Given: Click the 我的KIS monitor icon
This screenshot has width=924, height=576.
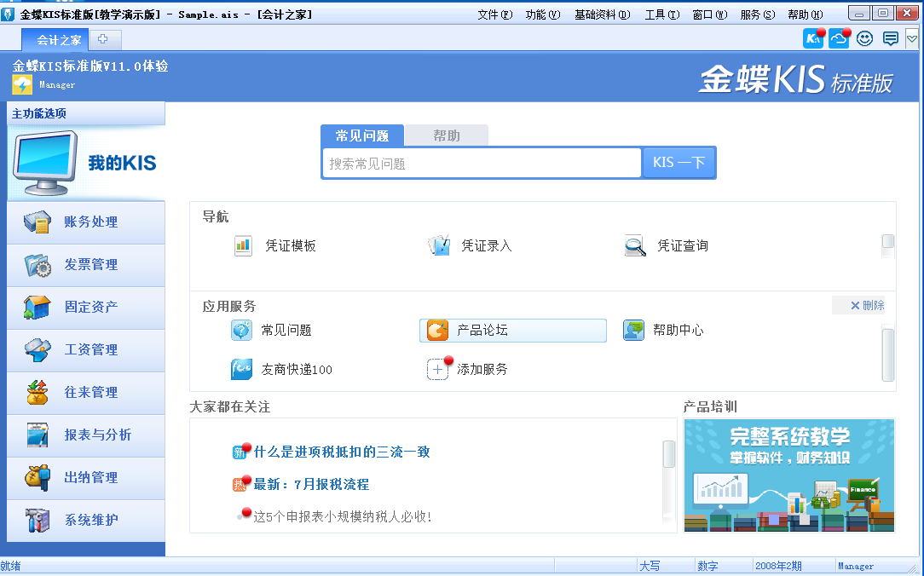Looking at the screenshot, I should pyautogui.click(x=45, y=163).
